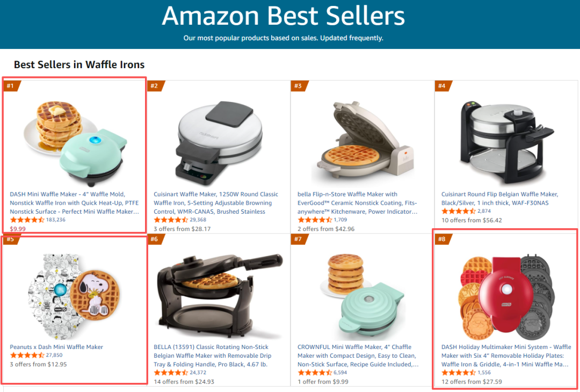580x392 pixels.
Task: Click the star rating of BELLA Classic Rotating
Action: (171, 373)
